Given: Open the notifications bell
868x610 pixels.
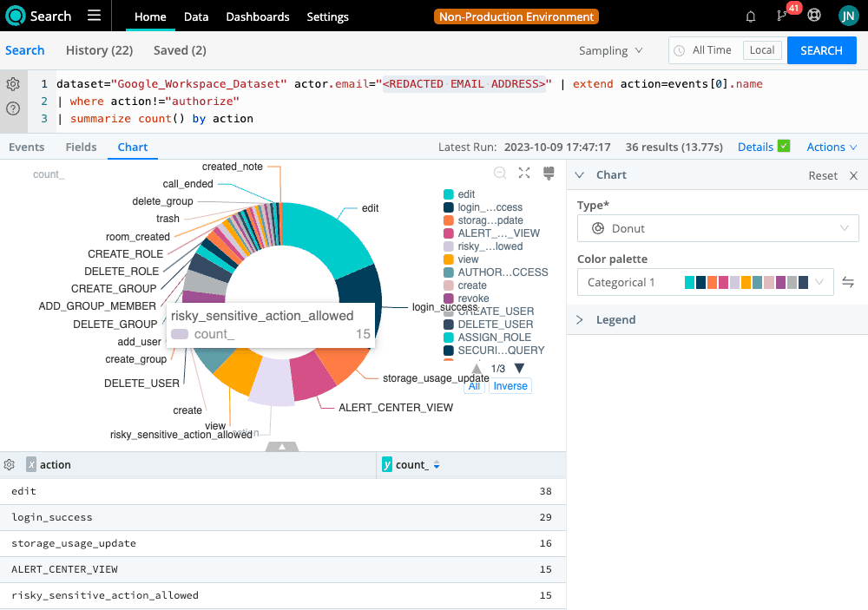Looking at the screenshot, I should pos(751,16).
